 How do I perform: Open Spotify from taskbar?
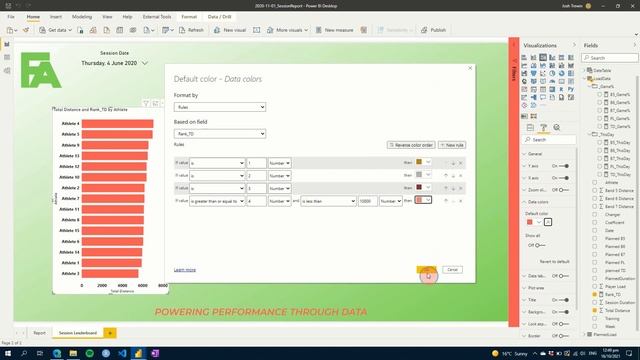[89, 353]
